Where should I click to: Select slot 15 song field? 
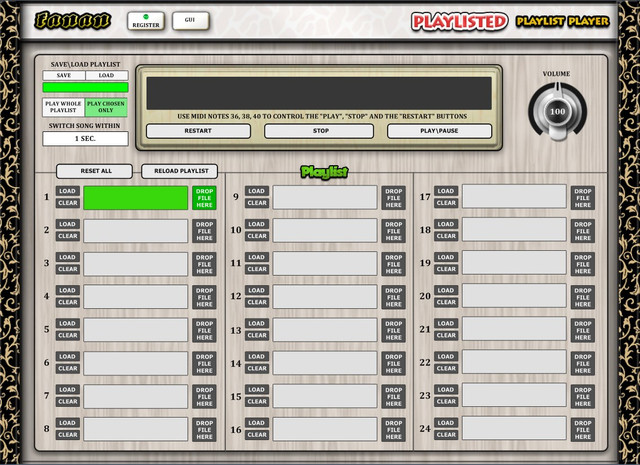click(x=325, y=396)
